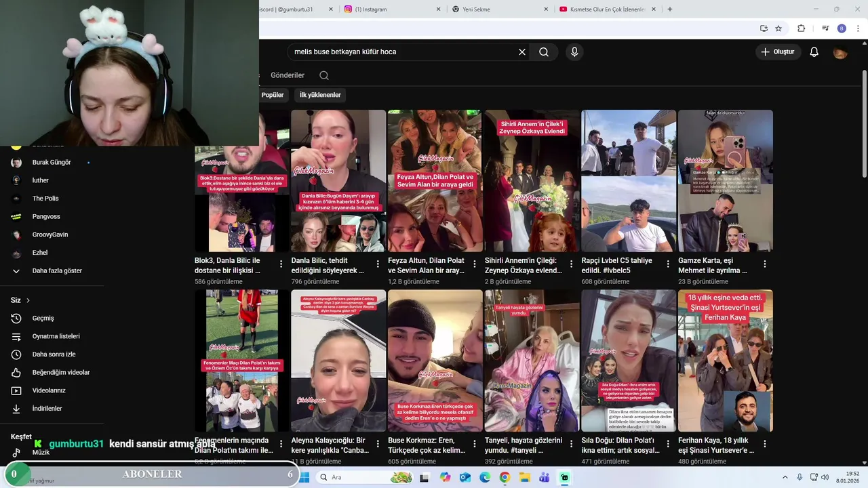Open Outlook from the taskbar
The image size is (868, 488).
coord(465,477)
